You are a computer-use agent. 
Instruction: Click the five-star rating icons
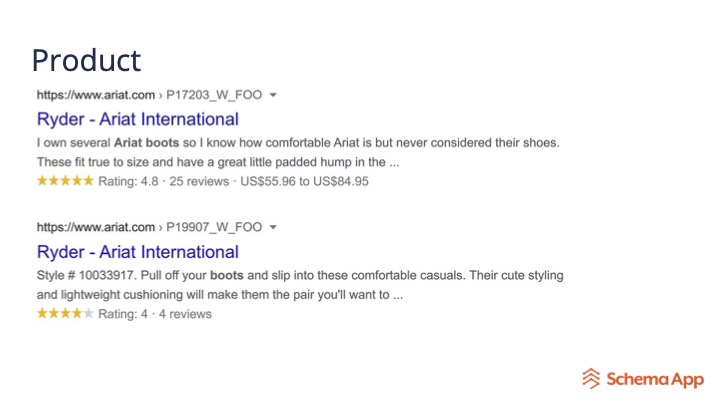point(65,181)
